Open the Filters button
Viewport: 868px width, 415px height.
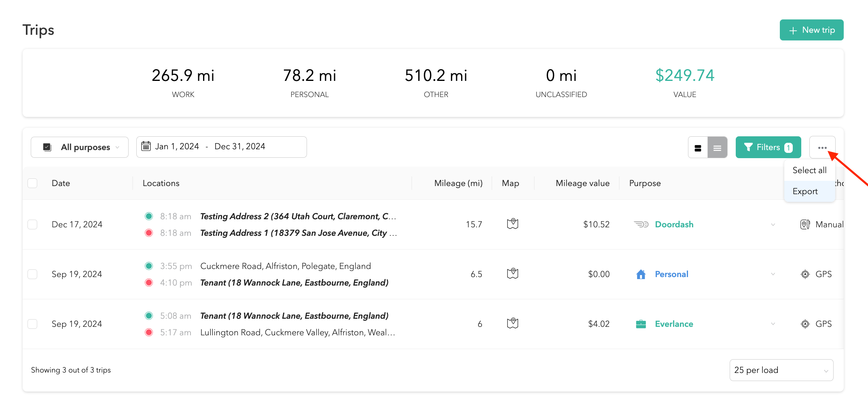[x=768, y=148]
